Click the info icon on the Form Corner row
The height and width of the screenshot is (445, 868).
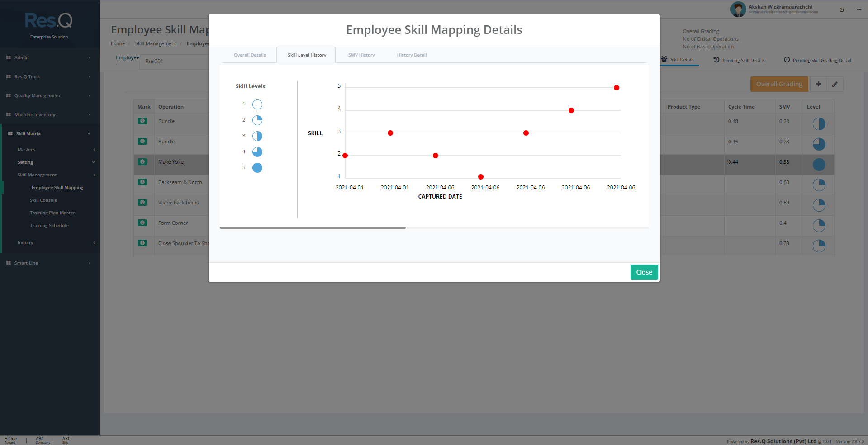click(x=142, y=222)
